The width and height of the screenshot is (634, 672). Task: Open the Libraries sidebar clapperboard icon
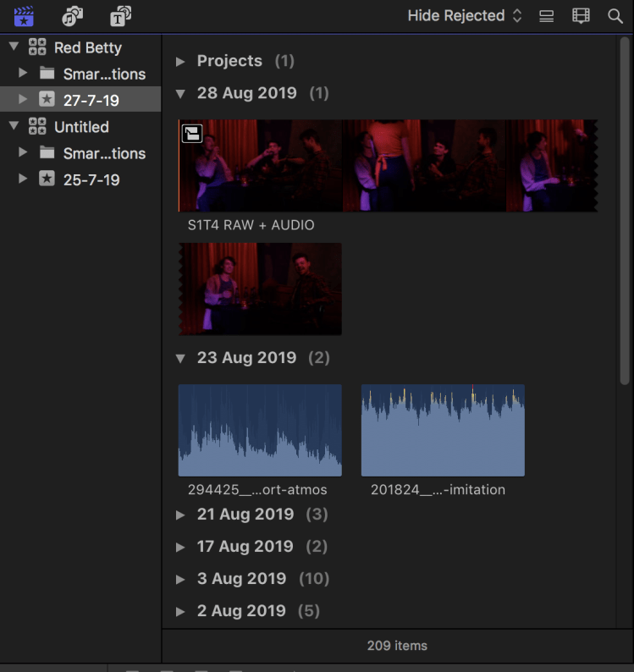click(24, 16)
